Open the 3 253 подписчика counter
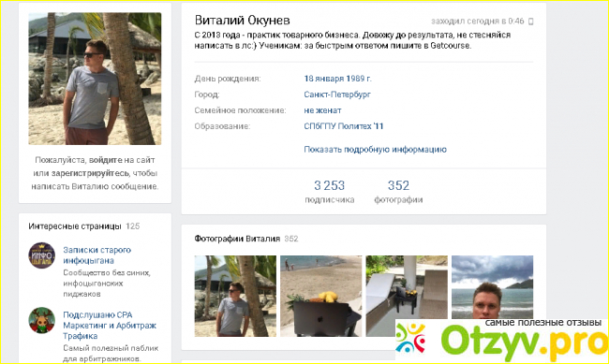609x364 pixels. [x=330, y=191]
